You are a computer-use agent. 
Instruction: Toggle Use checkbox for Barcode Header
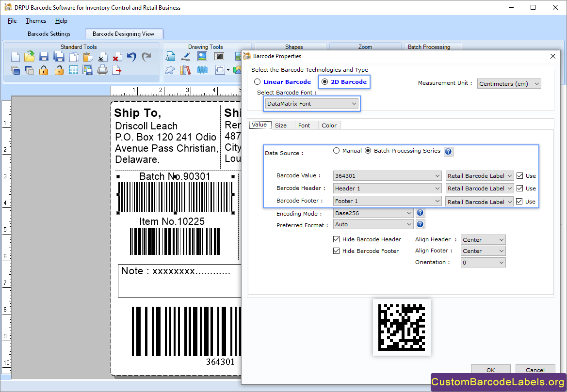tap(519, 188)
